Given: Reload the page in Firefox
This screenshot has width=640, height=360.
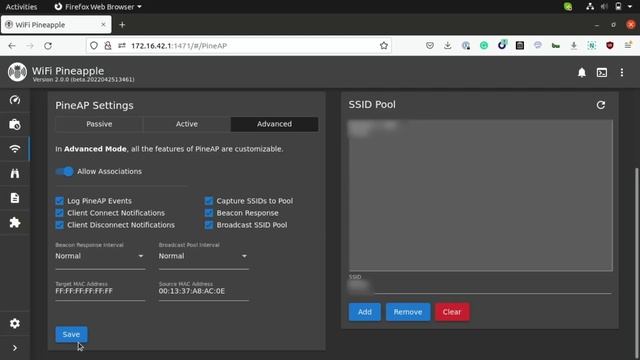Looking at the screenshot, I should [48, 46].
